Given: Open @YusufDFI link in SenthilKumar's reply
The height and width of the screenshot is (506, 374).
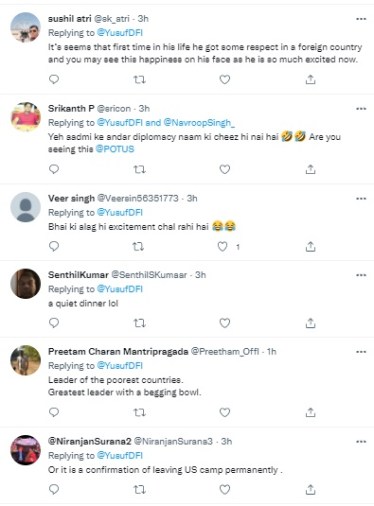Looking at the screenshot, I should coord(120,289).
